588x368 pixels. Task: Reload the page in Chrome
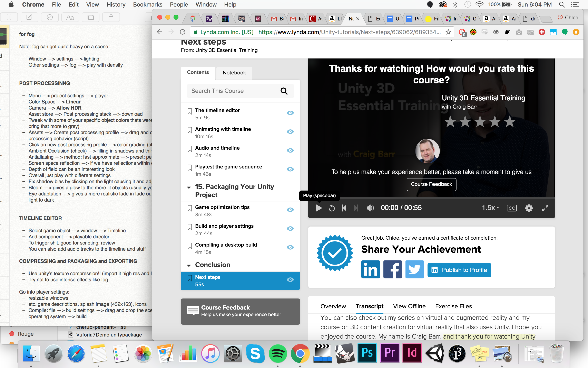183,32
